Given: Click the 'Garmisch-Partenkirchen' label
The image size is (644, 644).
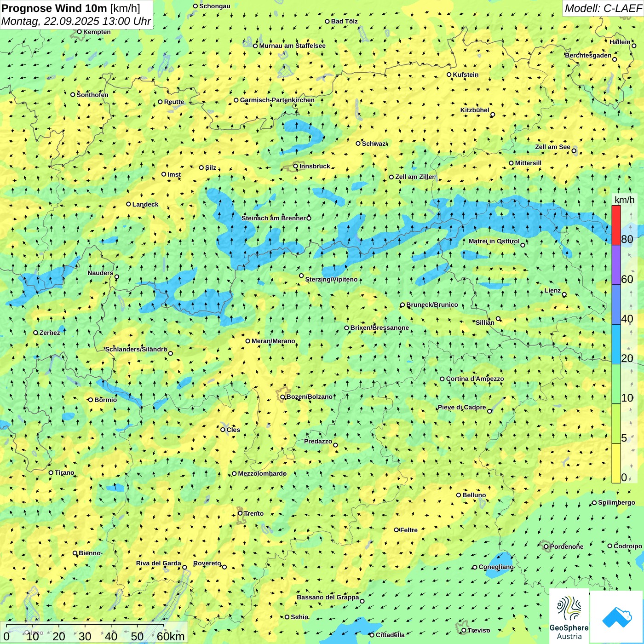Looking at the screenshot, I should (x=277, y=100).
